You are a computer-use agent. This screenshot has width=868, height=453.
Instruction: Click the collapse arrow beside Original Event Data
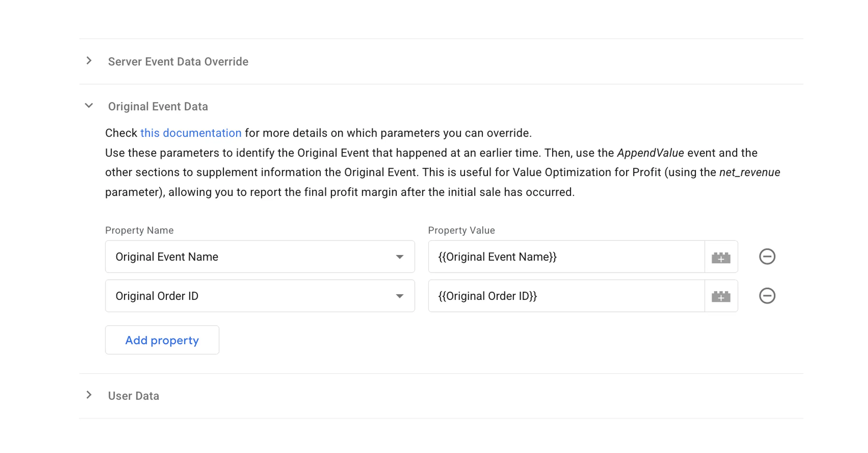[x=89, y=105]
